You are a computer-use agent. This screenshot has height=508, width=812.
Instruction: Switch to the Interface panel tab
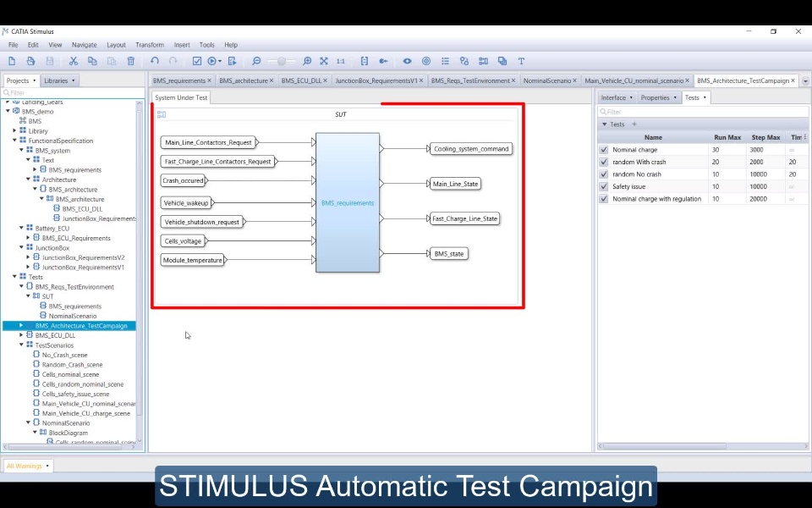click(x=613, y=97)
